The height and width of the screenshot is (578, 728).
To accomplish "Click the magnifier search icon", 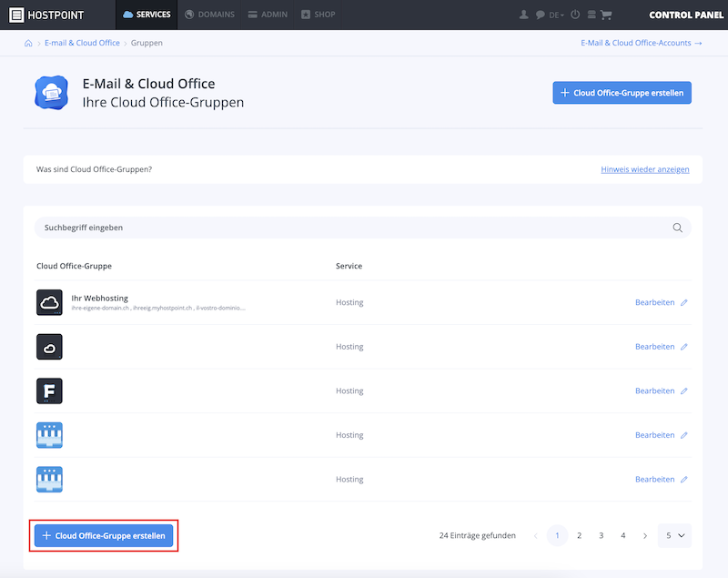I will coord(678,228).
